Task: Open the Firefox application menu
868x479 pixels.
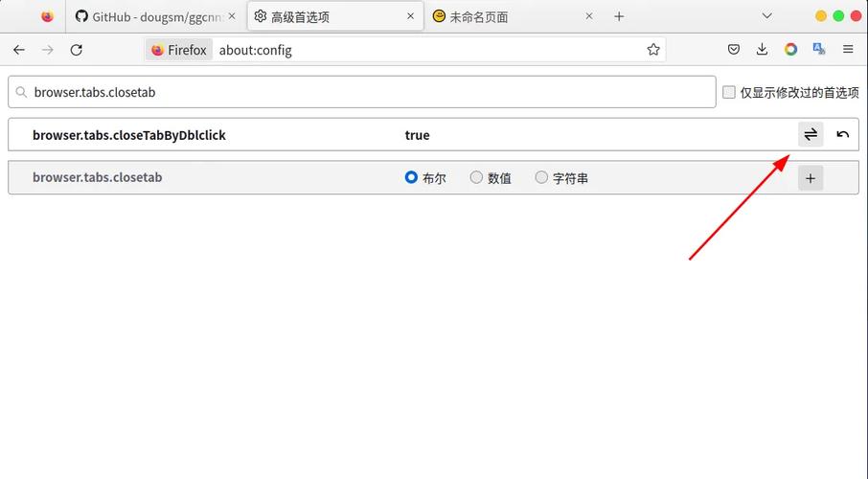Action: click(848, 50)
